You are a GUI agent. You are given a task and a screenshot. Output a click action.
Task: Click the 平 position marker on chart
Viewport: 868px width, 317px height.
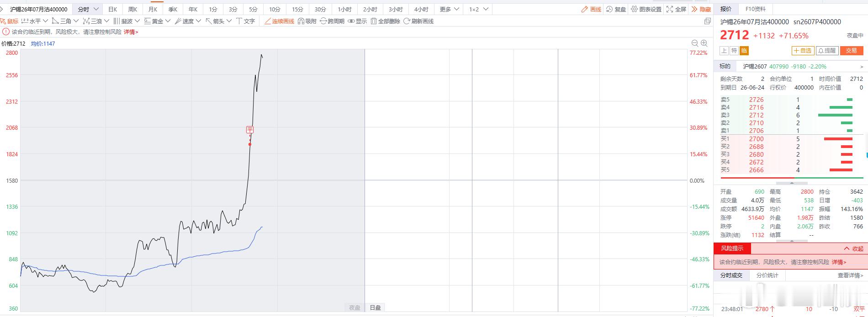tap(249, 130)
